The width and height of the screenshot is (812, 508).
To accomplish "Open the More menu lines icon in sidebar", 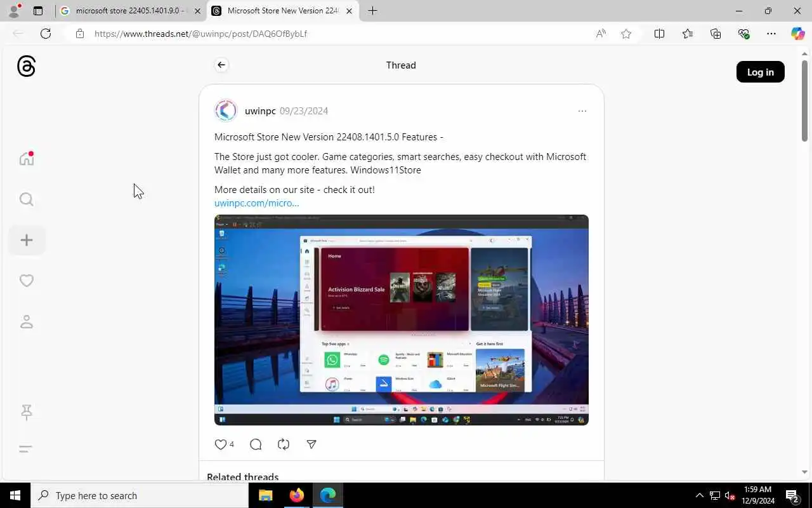I will [25, 449].
